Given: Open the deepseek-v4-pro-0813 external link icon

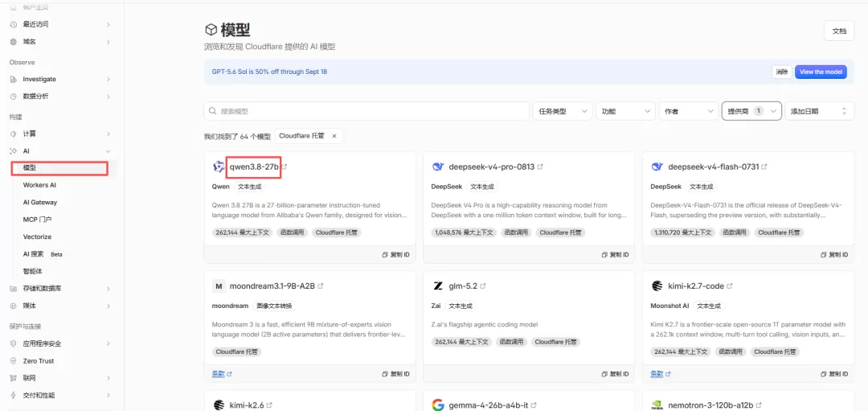Looking at the screenshot, I should 540,166.
